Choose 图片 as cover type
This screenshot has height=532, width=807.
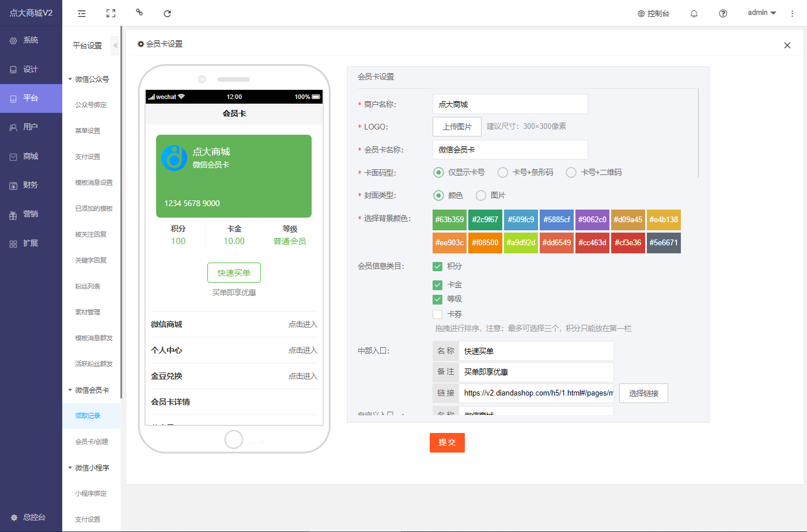[x=481, y=195]
